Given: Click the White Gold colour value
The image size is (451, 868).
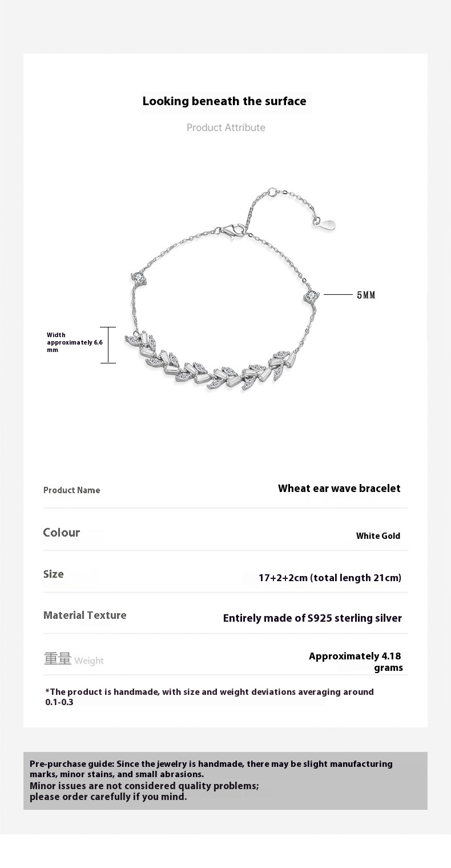Looking at the screenshot, I should pyautogui.click(x=378, y=536).
